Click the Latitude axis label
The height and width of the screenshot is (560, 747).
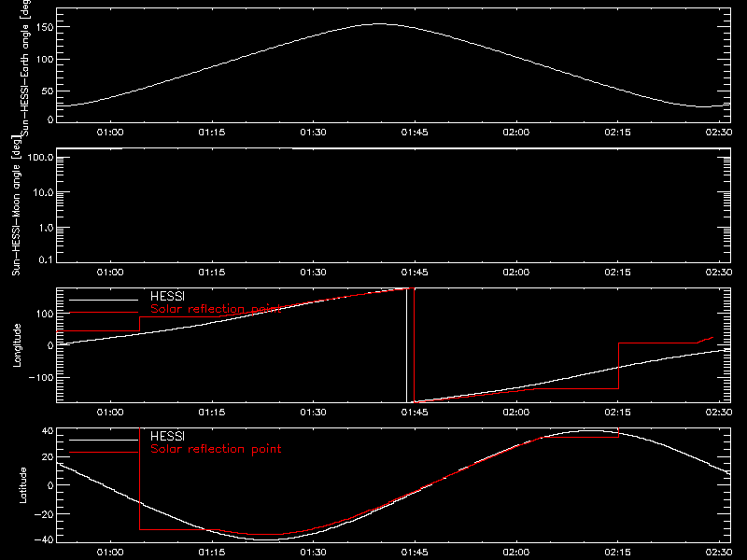(x=22, y=485)
